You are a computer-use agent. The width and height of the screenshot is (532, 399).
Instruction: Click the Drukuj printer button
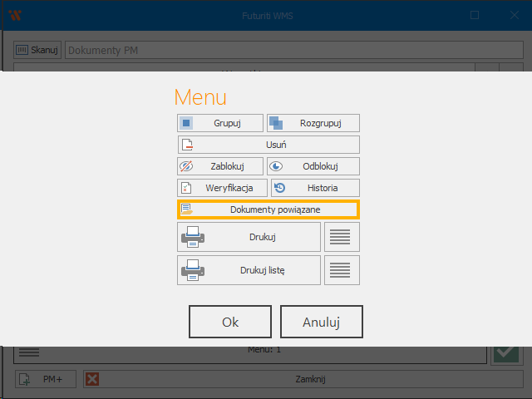coord(249,237)
